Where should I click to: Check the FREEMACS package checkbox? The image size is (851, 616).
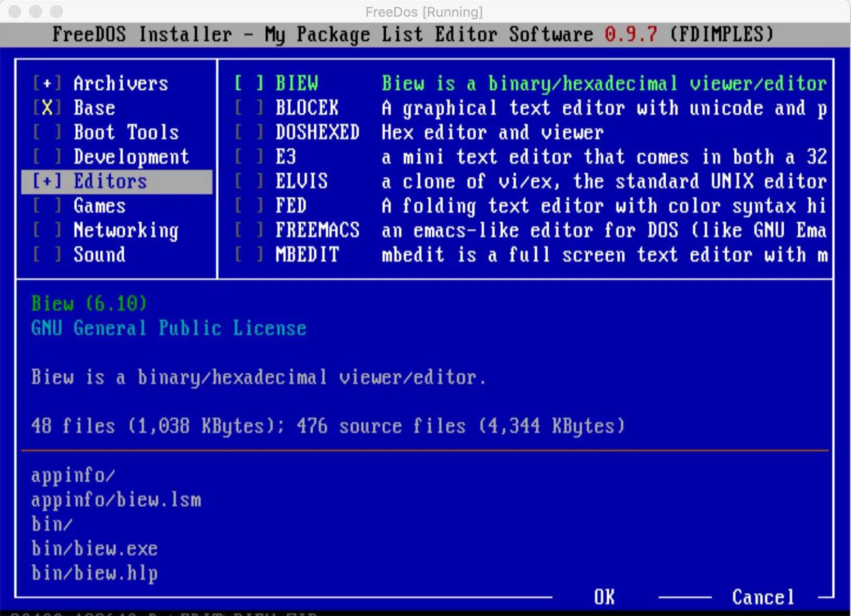click(x=249, y=231)
